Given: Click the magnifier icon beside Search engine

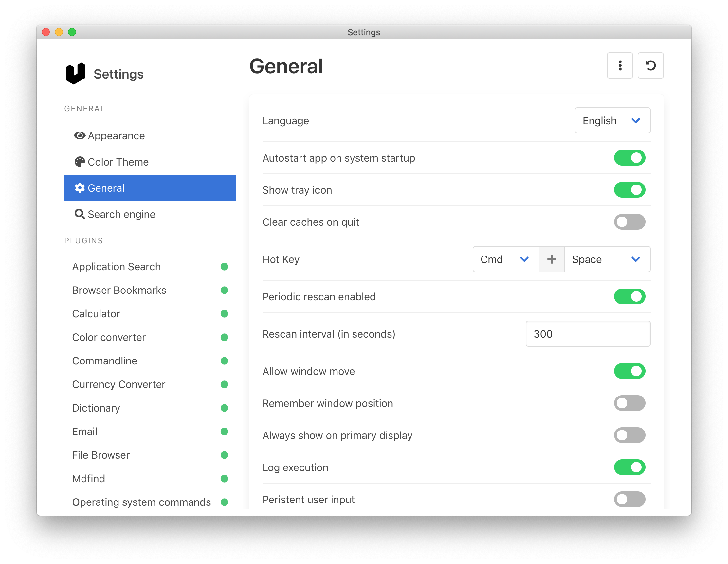Looking at the screenshot, I should [79, 214].
